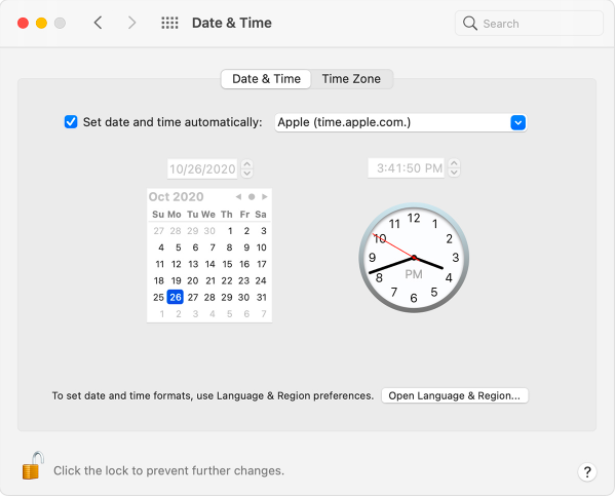The image size is (615, 496).
Task: Open Language & Region preferences button
Action: [455, 396]
